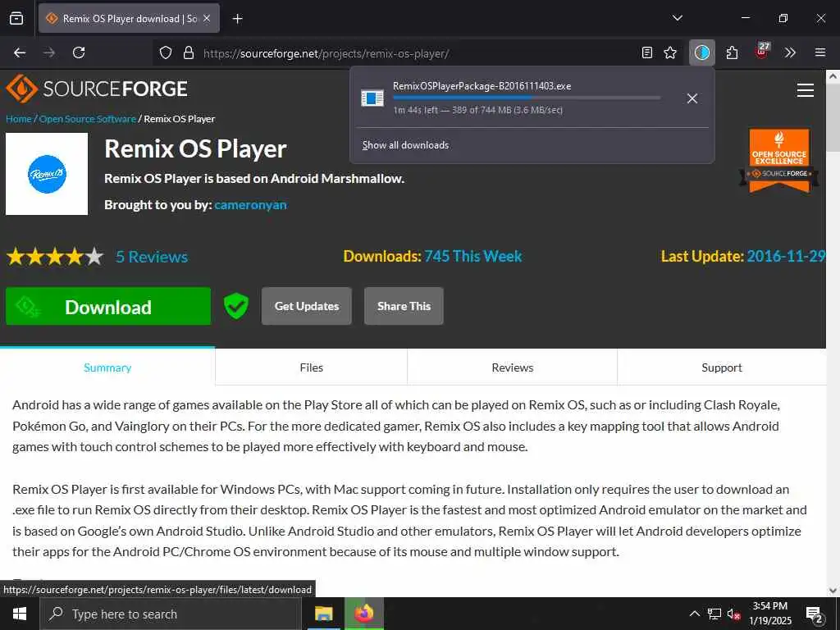Click 745 This Week downloads link

tap(473, 256)
